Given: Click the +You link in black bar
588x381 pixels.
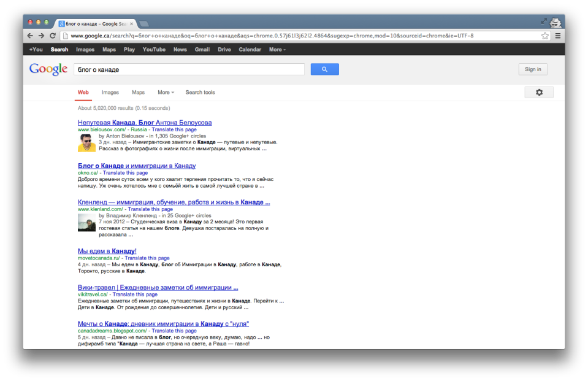Looking at the screenshot, I should 36,50.
